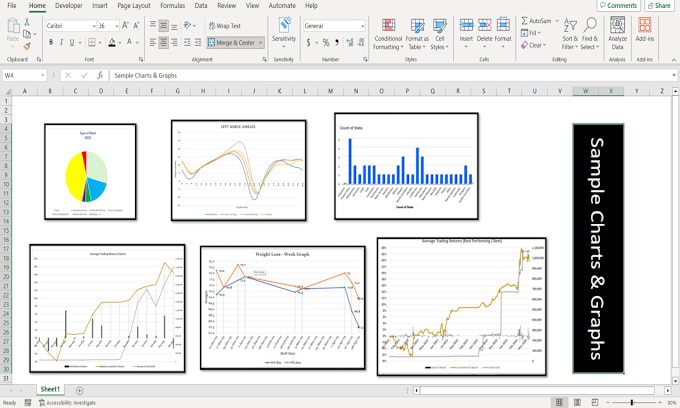Click the Orientation text angle icon
The height and width of the screenshot is (408, 680).
point(187,26)
